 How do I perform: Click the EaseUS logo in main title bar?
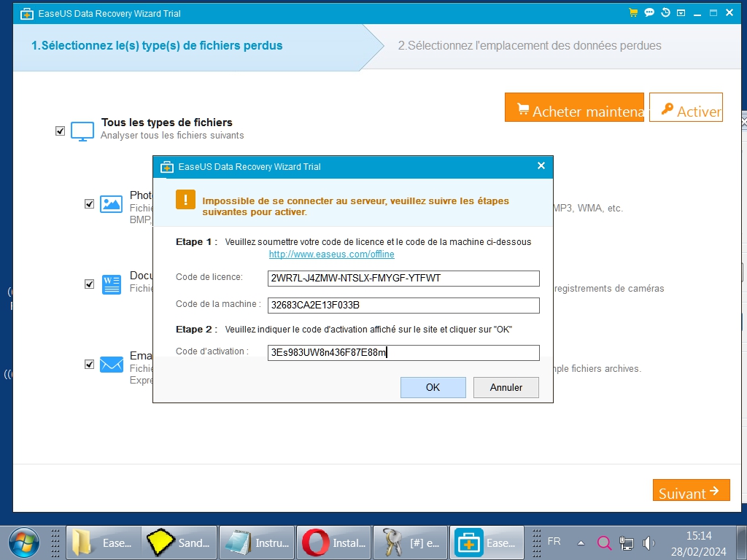pyautogui.click(x=27, y=14)
